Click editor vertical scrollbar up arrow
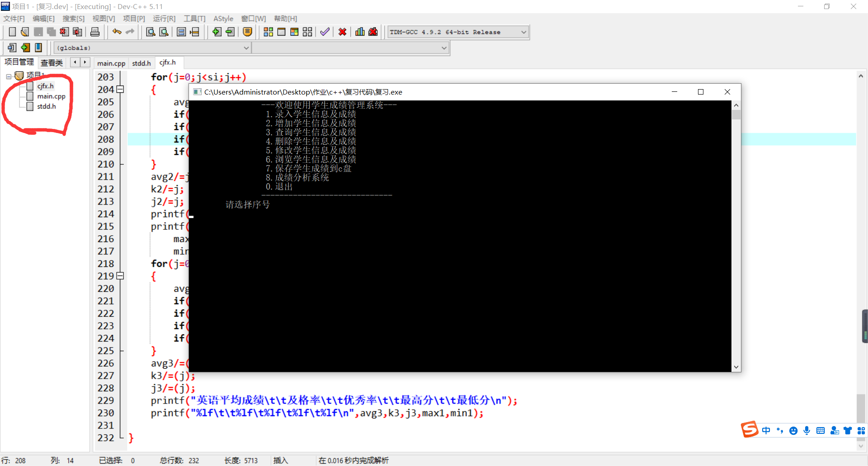Viewport: 868px width, 466px height. [x=861, y=76]
